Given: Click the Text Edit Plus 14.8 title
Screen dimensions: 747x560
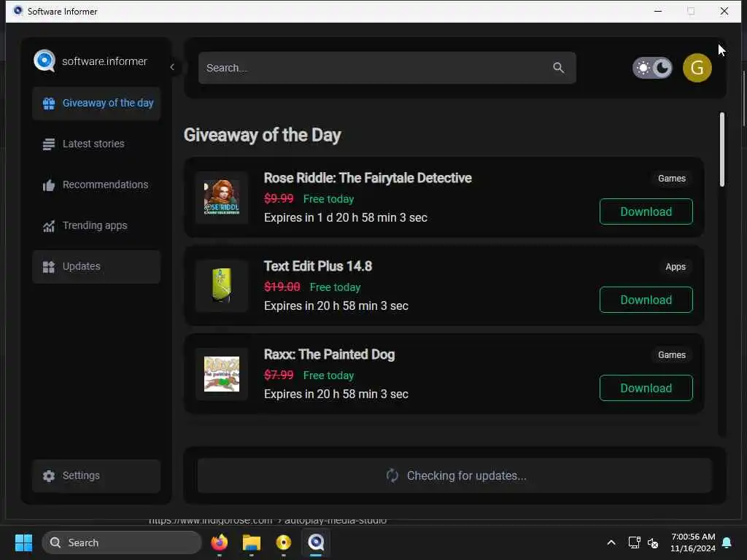Looking at the screenshot, I should tap(318, 266).
